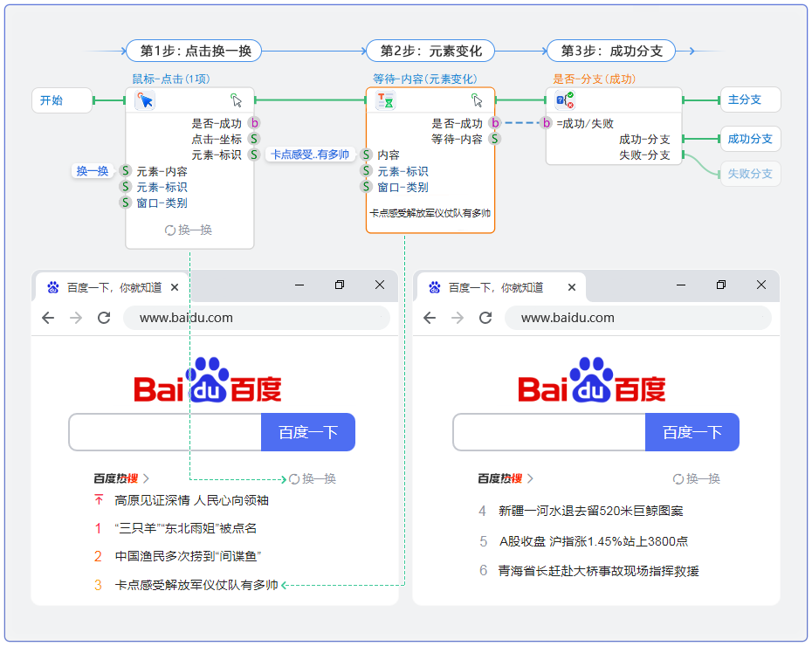Click the cursor picker icon in 等待-内容 node header
This screenshot has height=646, width=812.
click(477, 100)
